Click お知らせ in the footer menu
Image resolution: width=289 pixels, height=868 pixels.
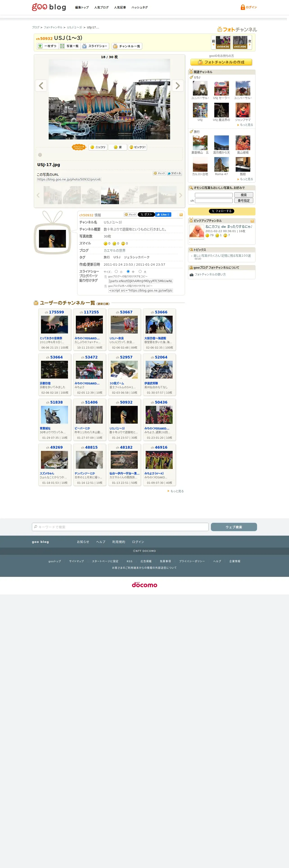click(83, 542)
